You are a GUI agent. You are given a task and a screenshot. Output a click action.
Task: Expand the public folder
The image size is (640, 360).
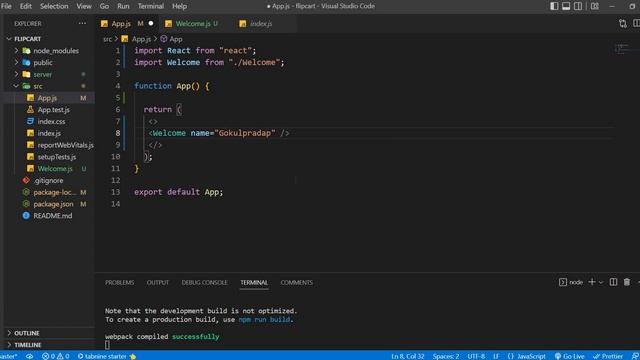(16, 62)
